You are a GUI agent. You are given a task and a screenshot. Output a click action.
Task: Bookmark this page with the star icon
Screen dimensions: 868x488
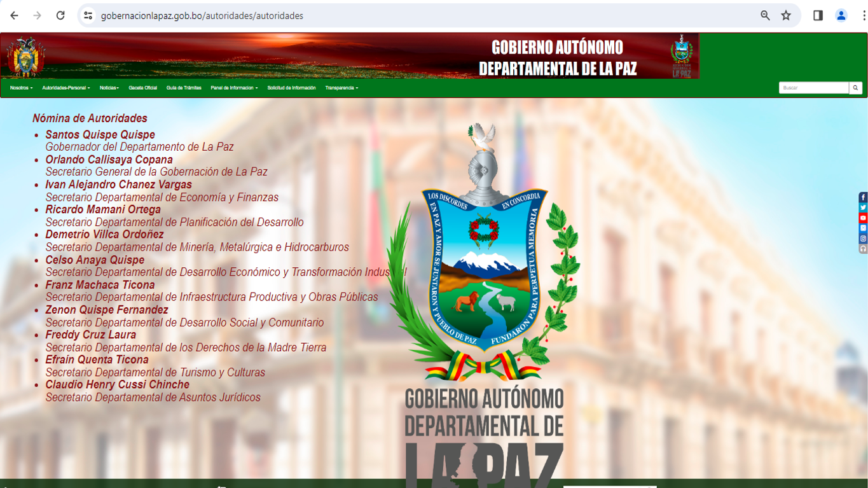[786, 16]
